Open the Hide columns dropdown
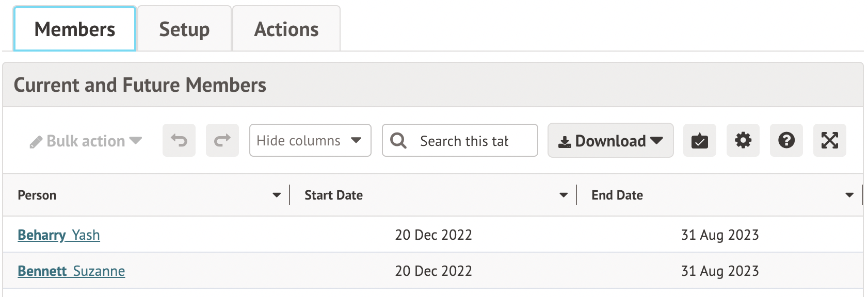The width and height of the screenshot is (868, 297). [310, 140]
